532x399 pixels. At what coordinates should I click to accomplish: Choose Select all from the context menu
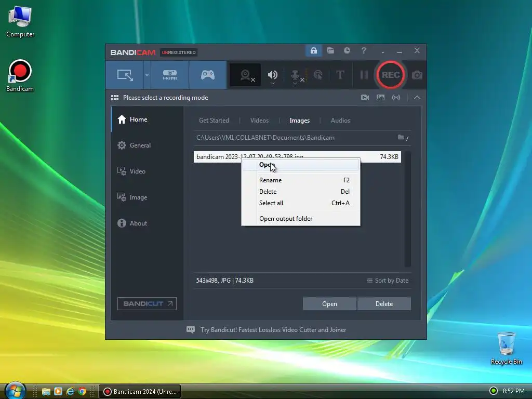coord(301,203)
